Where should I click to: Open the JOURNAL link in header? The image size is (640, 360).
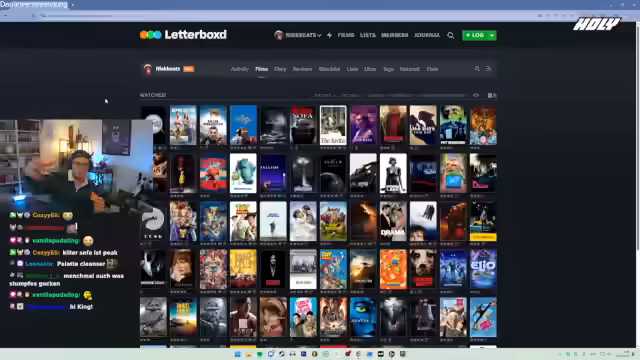[x=427, y=35]
